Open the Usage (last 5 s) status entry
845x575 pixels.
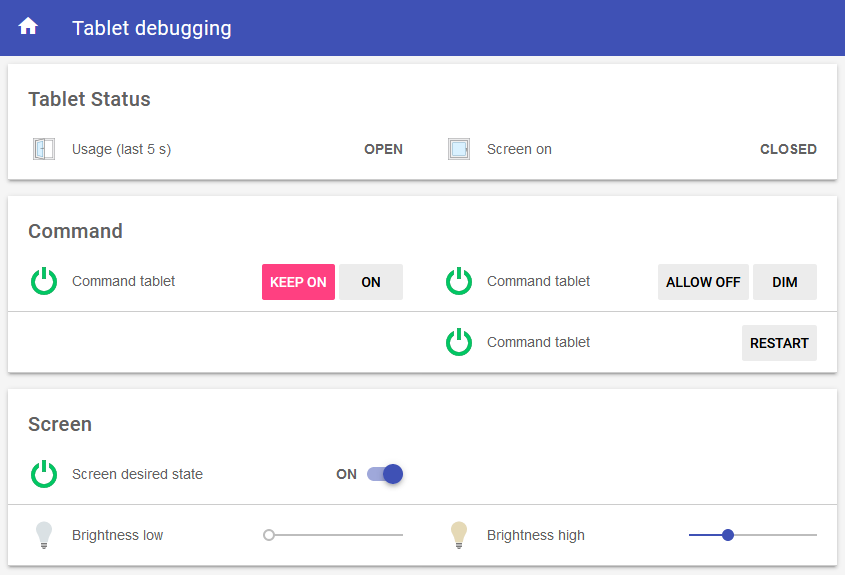point(122,149)
